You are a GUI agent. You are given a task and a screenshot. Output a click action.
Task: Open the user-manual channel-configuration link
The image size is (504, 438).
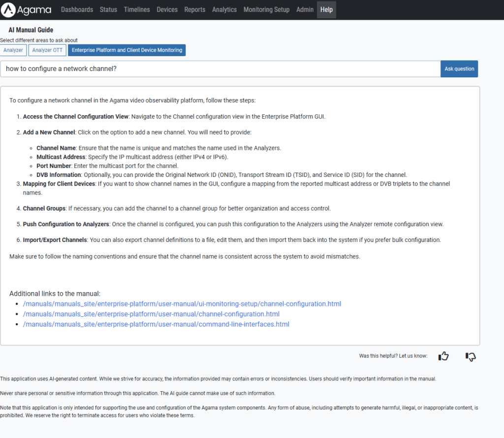(151, 314)
